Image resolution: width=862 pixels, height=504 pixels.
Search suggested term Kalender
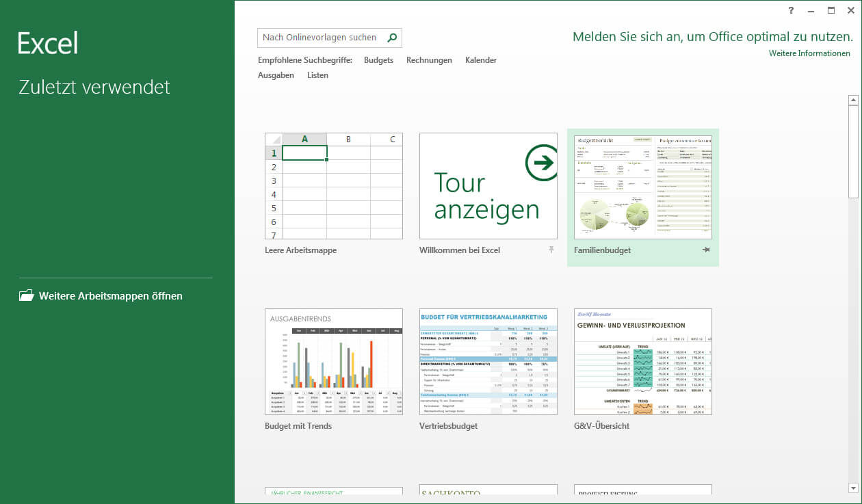481,60
